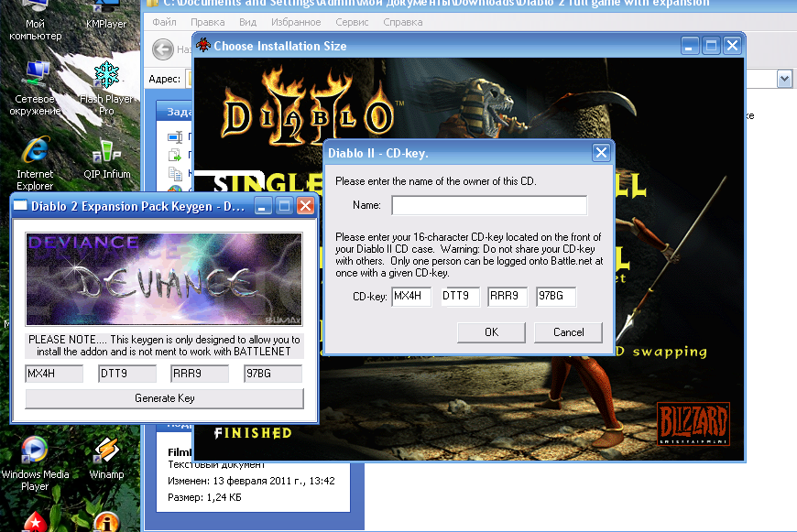Click the keygen's DTT9 output field
Screen dimensions: 797x532
click(127, 374)
